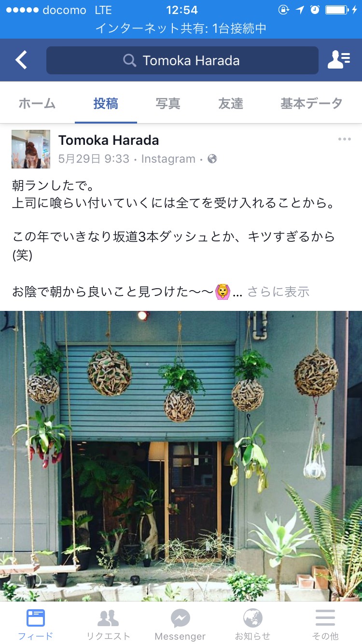Switch to the ホーム tab

tap(37, 103)
